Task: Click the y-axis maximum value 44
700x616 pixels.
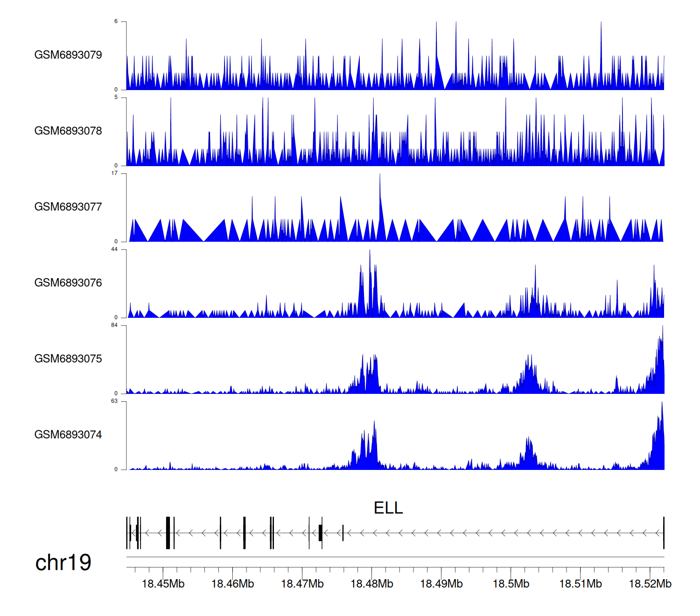Action: tap(114, 249)
